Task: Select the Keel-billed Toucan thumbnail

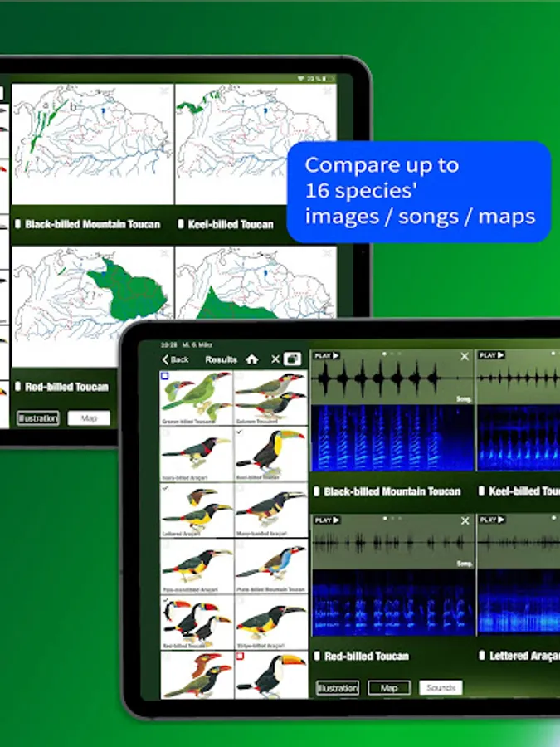Action: point(271,454)
